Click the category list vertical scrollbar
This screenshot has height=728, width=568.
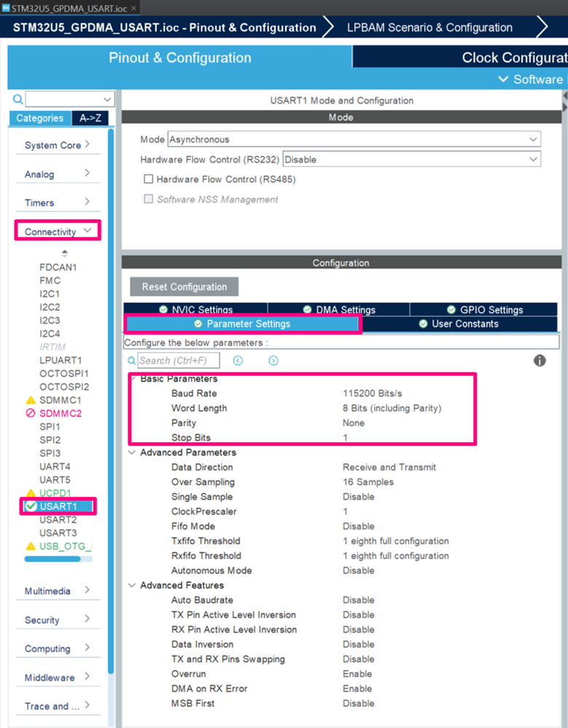click(111, 401)
